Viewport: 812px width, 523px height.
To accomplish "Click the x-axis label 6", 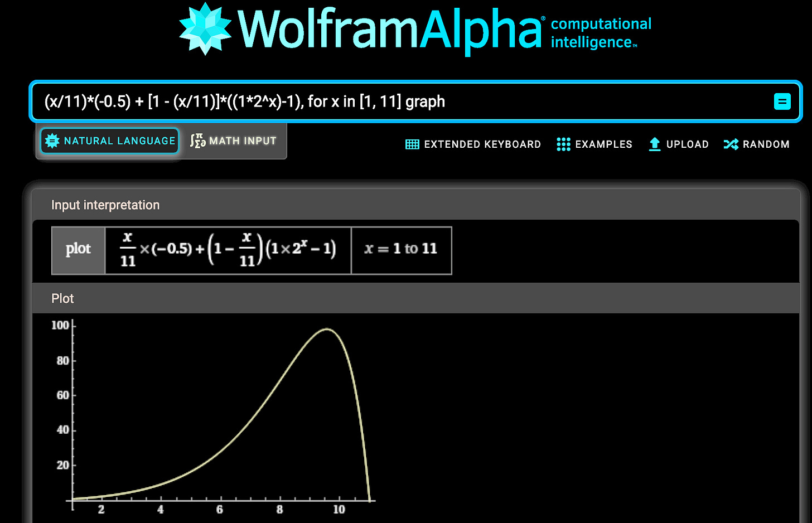I will pyautogui.click(x=220, y=510).
